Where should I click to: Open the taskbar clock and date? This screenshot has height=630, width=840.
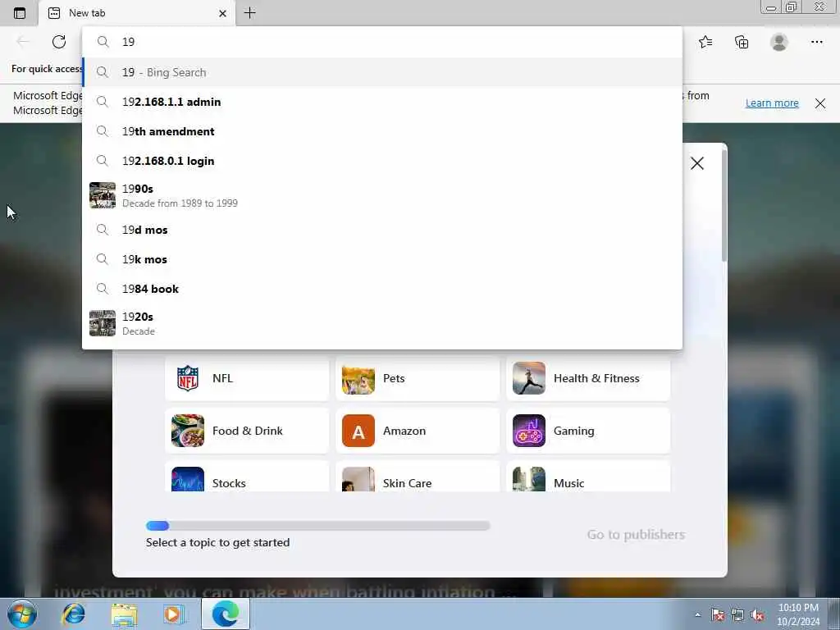[798, 614]
